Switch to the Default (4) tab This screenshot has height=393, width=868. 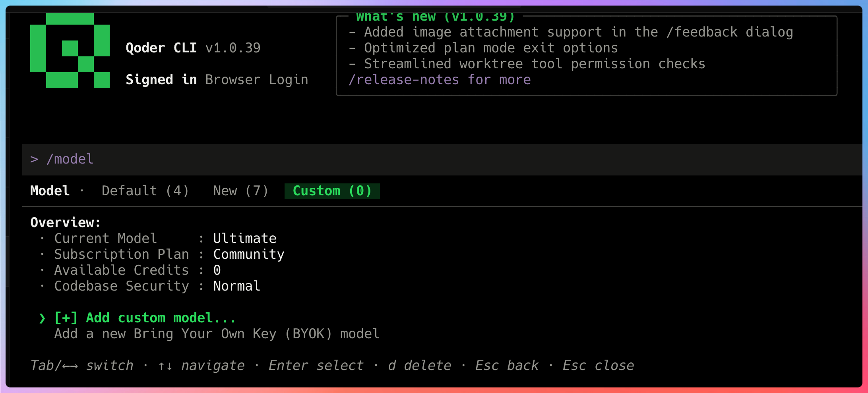pyautogui.click(x=145, y=191)
